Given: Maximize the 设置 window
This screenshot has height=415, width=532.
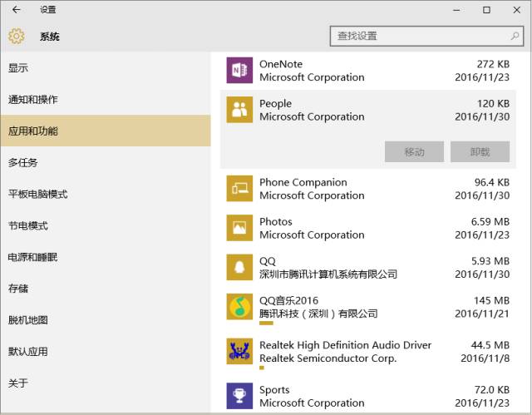Looking at the screenshot, I should coord(486,10).
